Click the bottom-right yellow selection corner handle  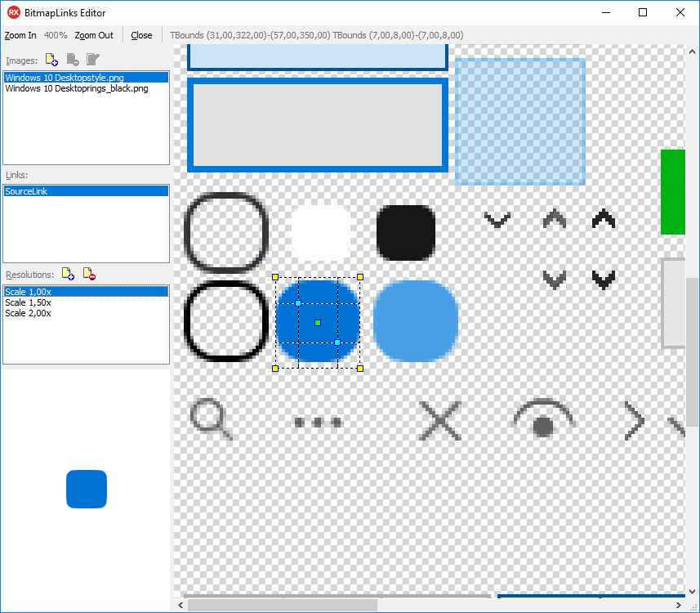(360, 369)
